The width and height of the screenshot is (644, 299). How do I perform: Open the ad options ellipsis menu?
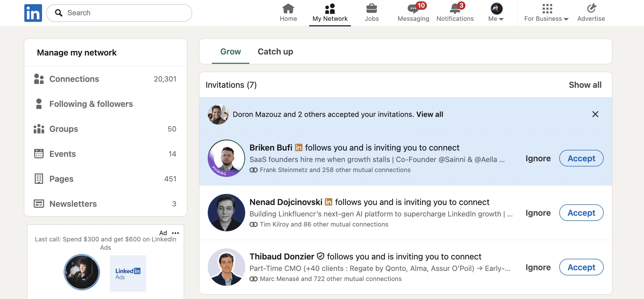pyautogui.click(x=175, y=233)
